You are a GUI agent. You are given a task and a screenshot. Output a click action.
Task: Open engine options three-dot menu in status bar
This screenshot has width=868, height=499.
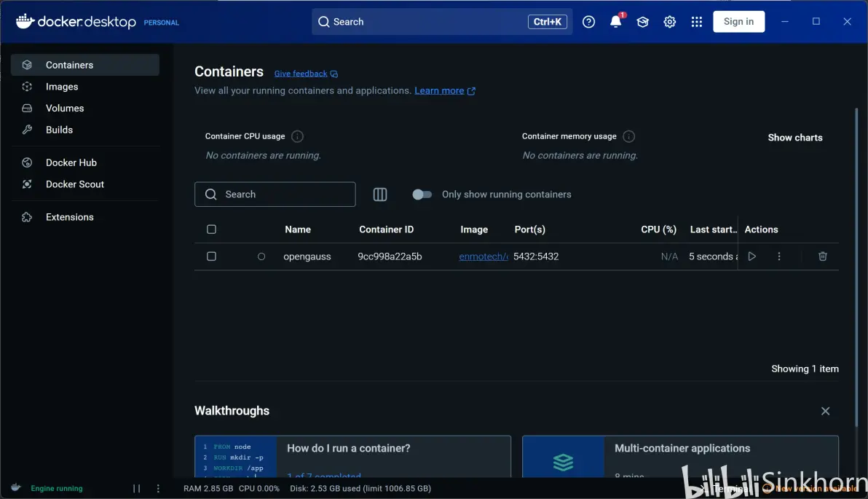click(x=158, y=489)
